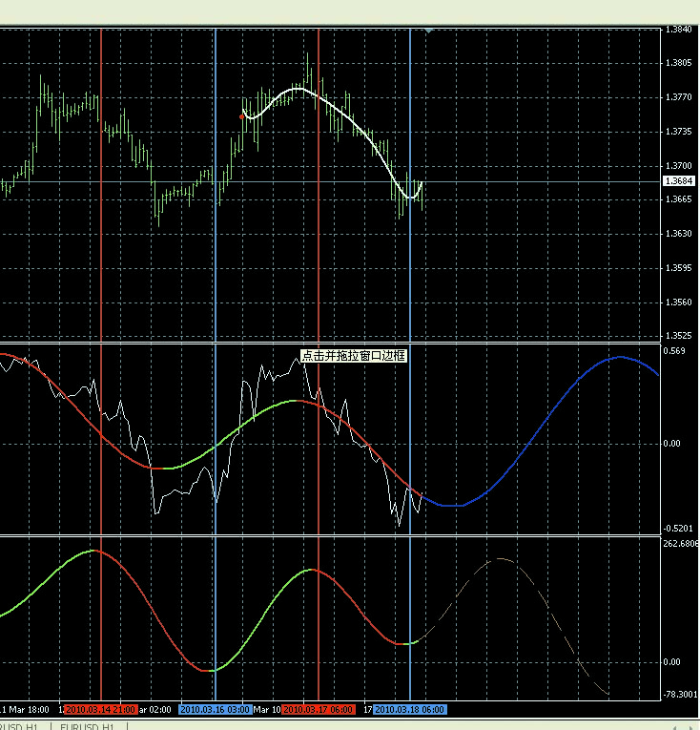Click the 1.3684 current price label
The height and width of the screenshot is (730, 700).
point(679,180)
